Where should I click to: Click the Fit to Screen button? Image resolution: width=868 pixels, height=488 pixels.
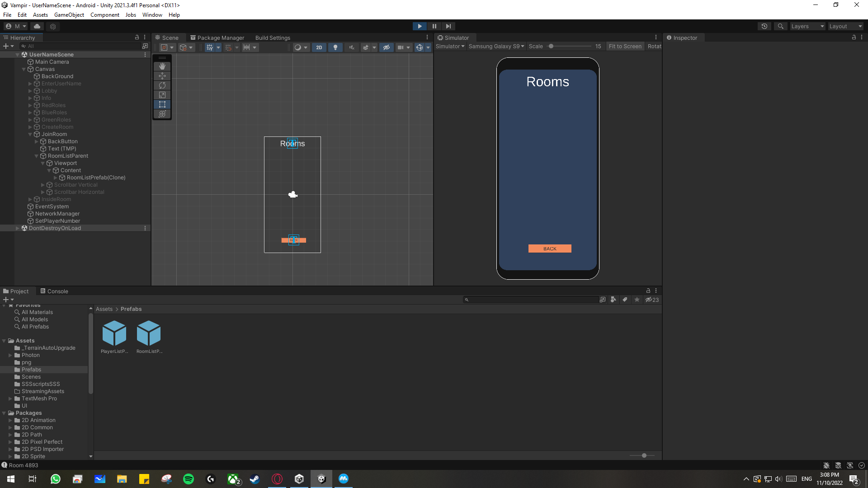click(x=625, y=46)
